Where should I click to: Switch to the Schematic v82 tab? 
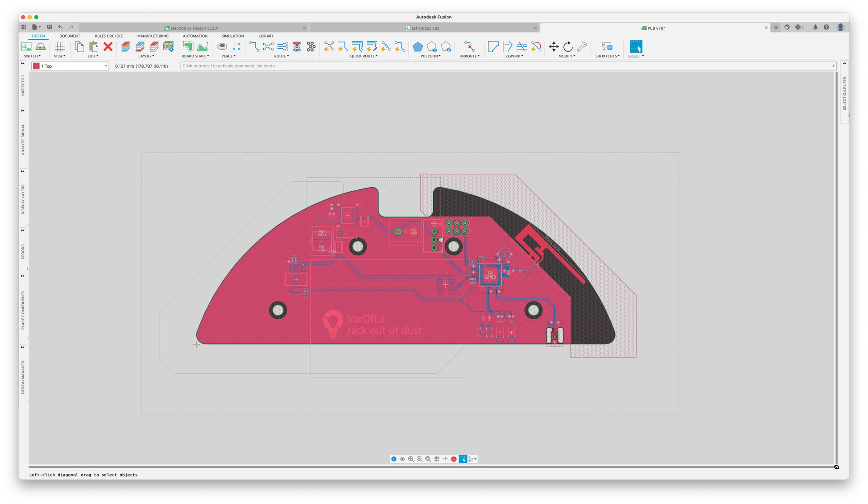[425, 28]
